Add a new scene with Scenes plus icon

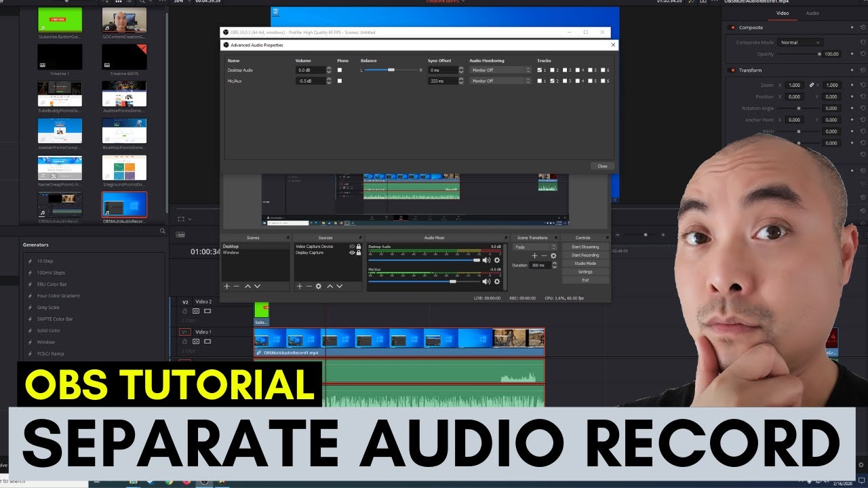(227, 287)
